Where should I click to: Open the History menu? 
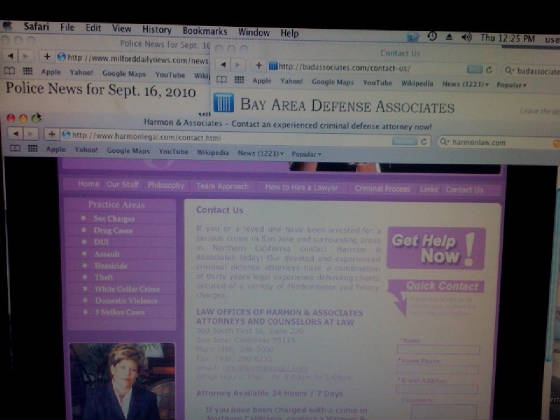157,29
